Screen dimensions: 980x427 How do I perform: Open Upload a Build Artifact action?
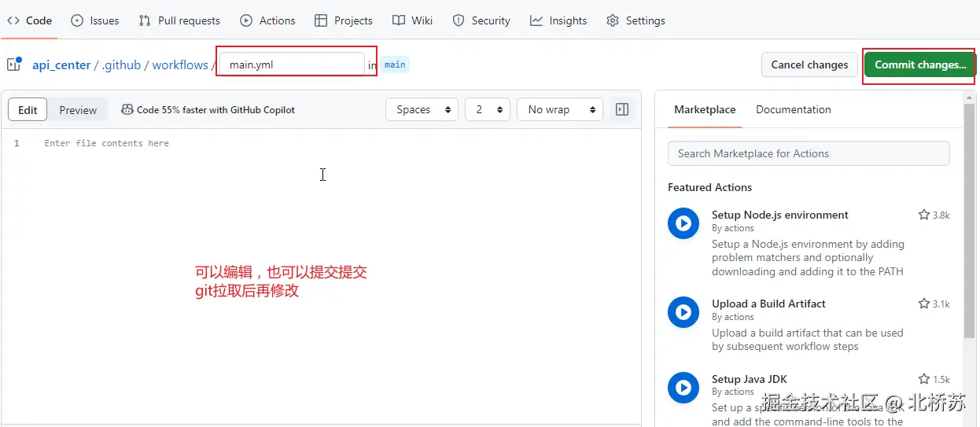pyautogui.click(x=768, y=304)
